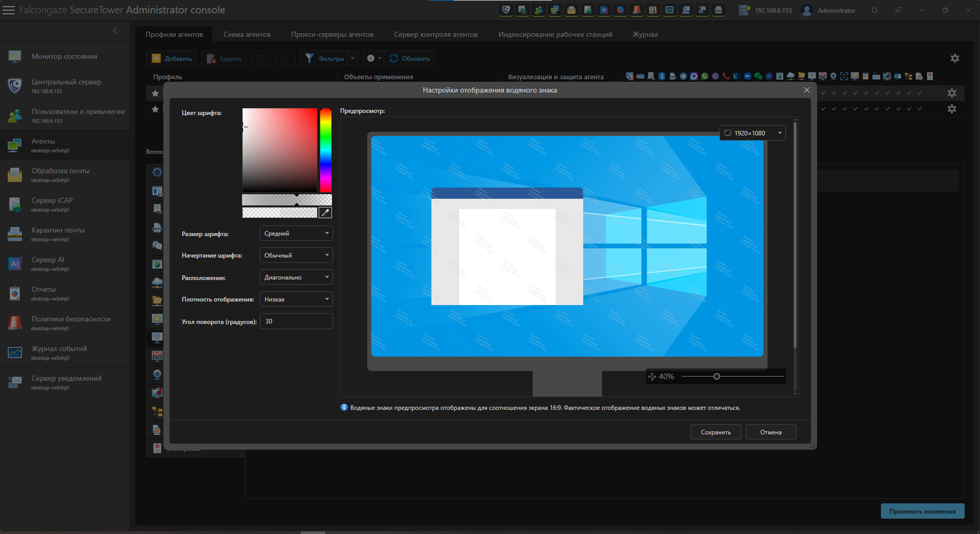The height and width of the screenshot is (534, 980).
Task: Open Reports pie chart icon in top toolbar
Action: [620, 10]
